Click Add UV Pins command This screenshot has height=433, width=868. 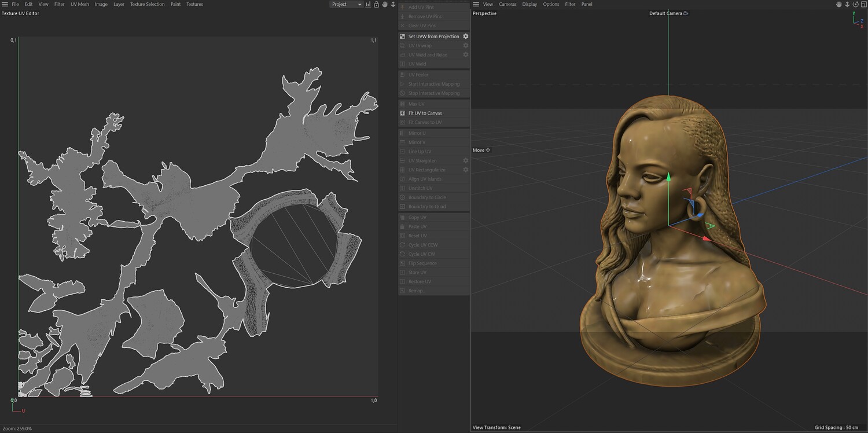click(x=434, y=7)
